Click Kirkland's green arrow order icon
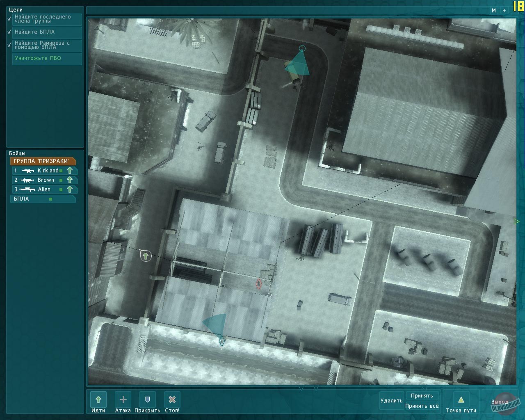Viewport: 525px width, 420px height. tap(70, 171)
